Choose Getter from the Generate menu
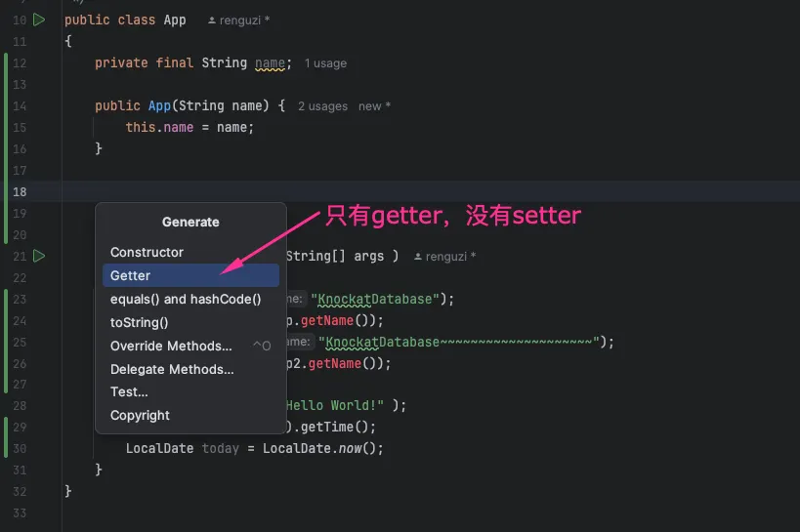The height and width of the screenshot is (532, 800). [130, 275]
